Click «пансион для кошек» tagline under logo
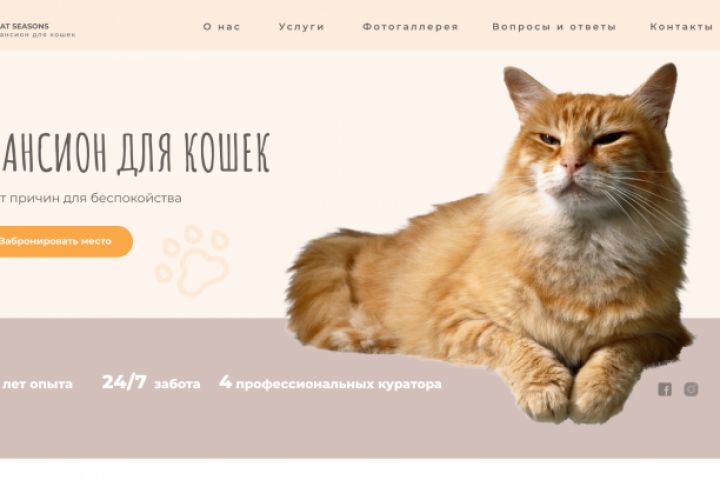Screen dimensions: 720x480 pos(38,35)
